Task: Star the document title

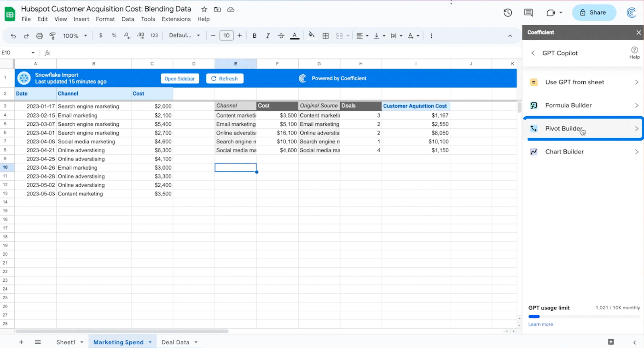Action: (x=204, y=9)
